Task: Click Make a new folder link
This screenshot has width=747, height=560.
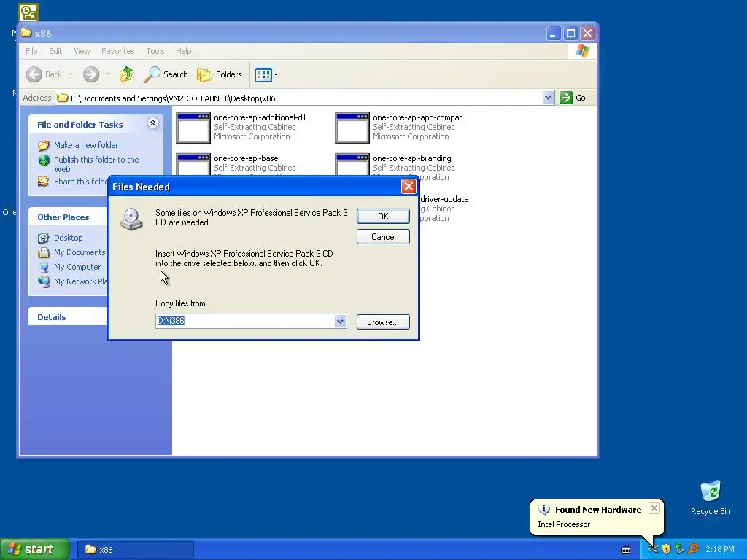Action: 86,145
